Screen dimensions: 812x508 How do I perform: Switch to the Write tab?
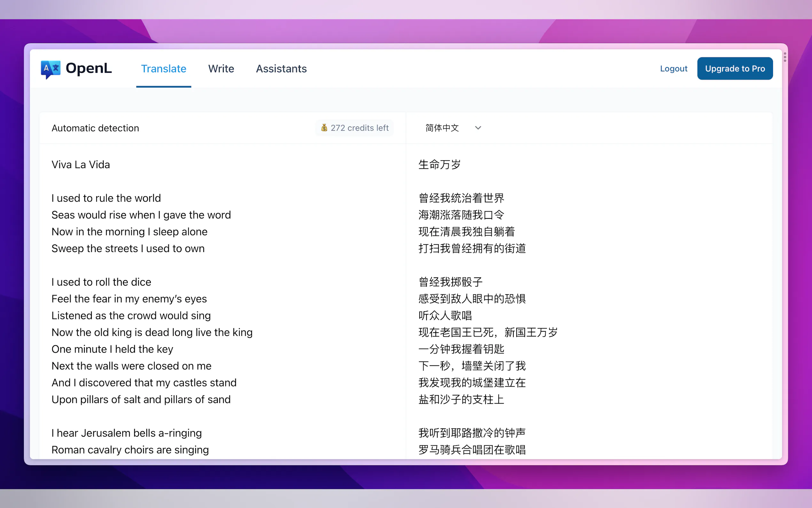(x=221, y=68)
